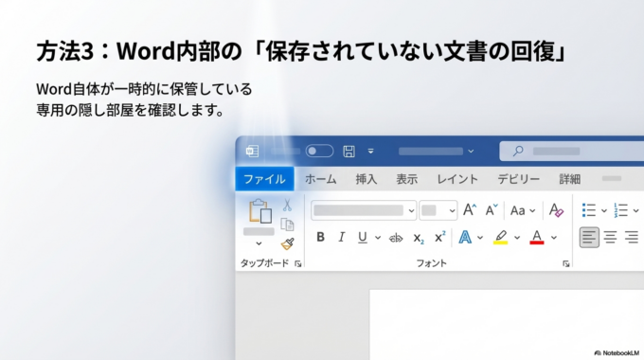The image size is (644, 360).
Task: Open the ファイル tab
Action: [x=264, y=179]
